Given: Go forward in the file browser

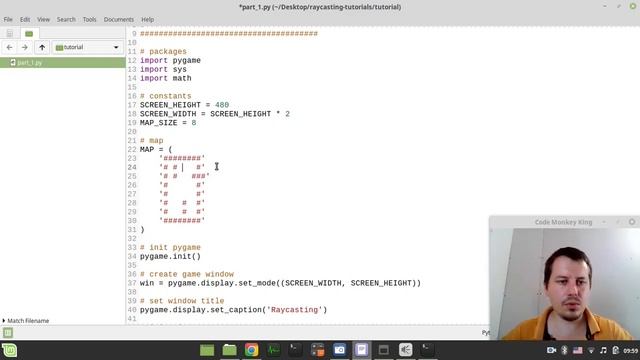Looking at the screenshot, I should click(x=24, y=47).
